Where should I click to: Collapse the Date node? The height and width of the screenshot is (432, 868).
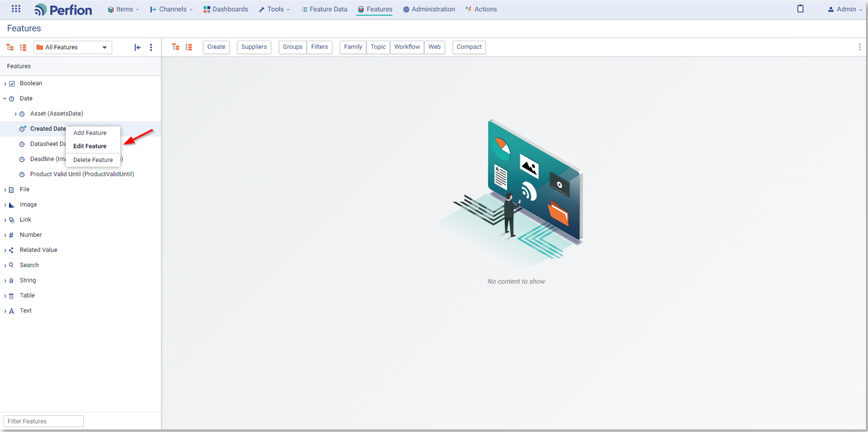tap(5, 99)
